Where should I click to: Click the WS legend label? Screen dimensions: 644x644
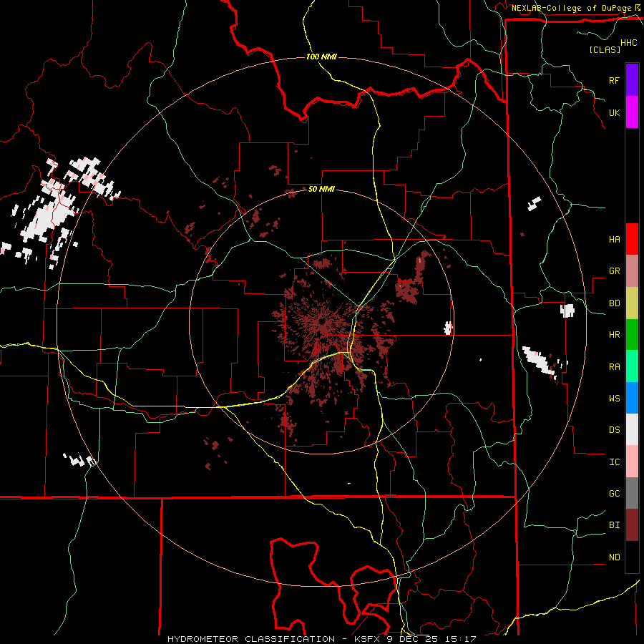[614, 398]
